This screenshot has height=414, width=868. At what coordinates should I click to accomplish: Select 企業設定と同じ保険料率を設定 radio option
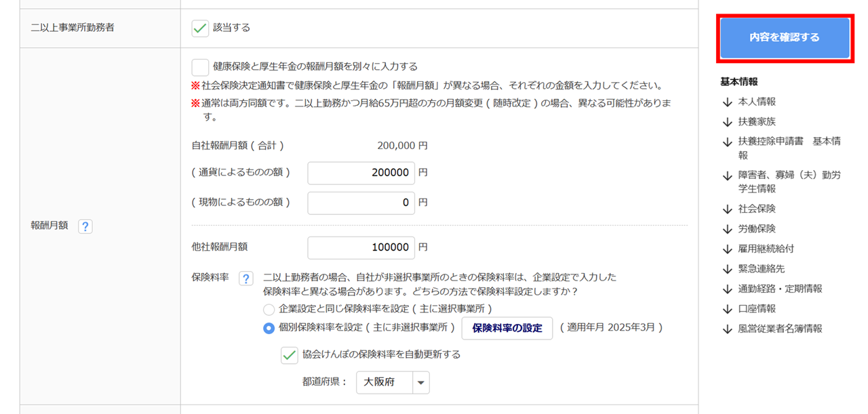269,309
